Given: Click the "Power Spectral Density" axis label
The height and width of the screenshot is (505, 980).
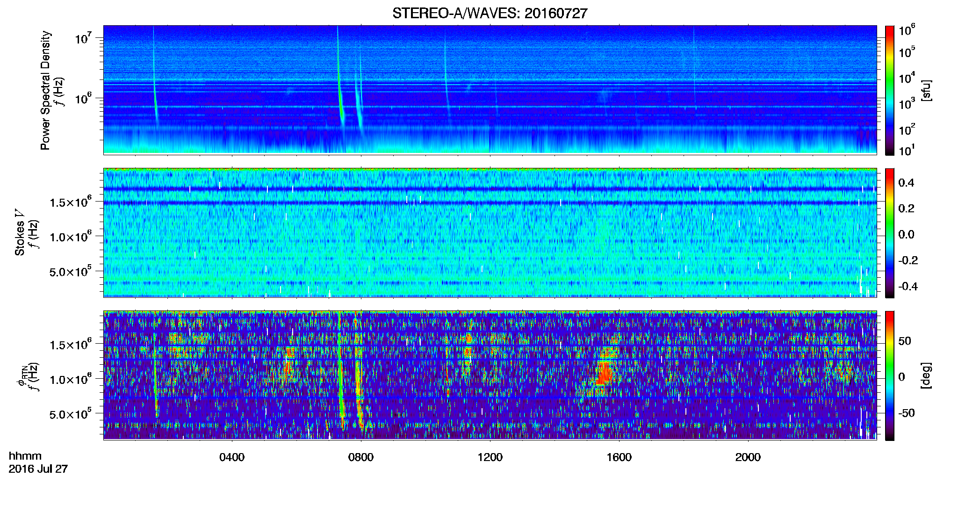Looking at the screenshot, I should (45, 90).
